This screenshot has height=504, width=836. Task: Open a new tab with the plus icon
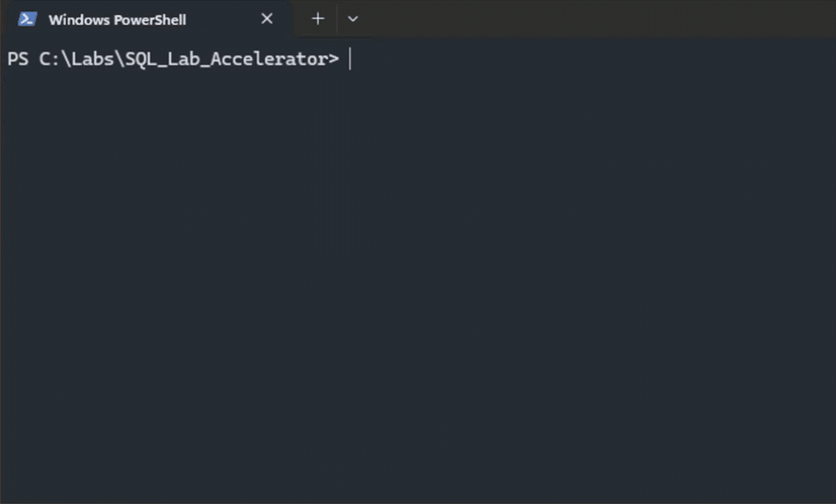[318, 19]
